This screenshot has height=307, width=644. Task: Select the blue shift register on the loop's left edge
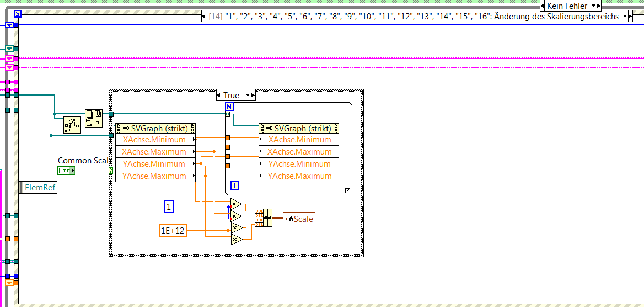pos(9,25)
